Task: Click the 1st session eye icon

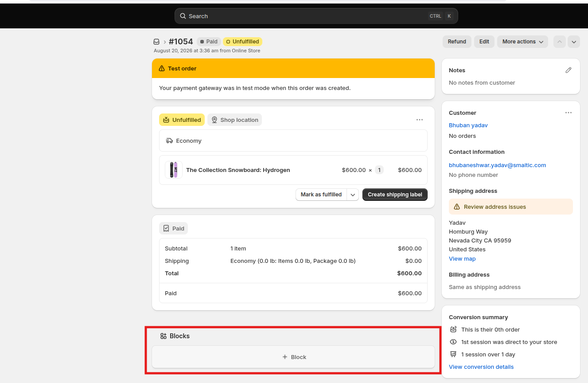Action: pyautogui.click(x=453, y=342)
